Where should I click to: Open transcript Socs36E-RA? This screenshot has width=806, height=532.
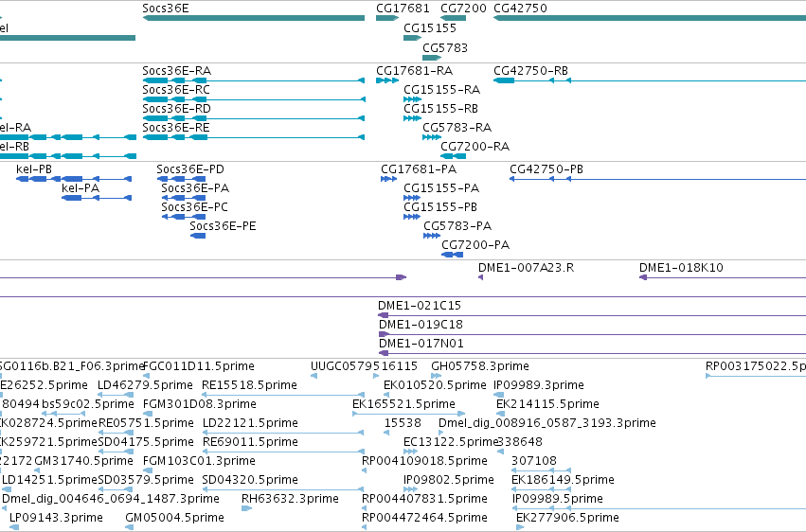tap(254, 80)
